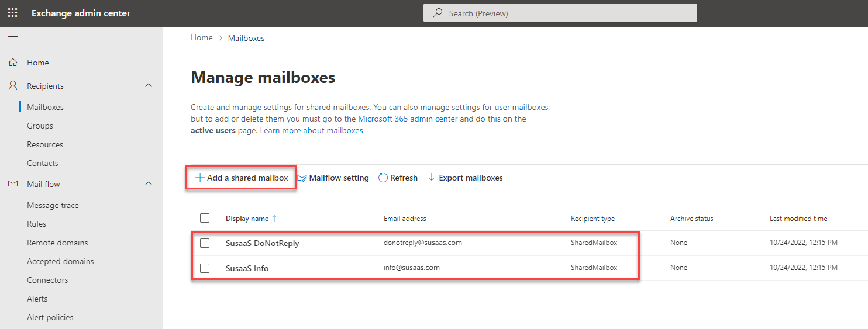
Task: Open Remote domains in the sidebar
Action: [57, 243]
